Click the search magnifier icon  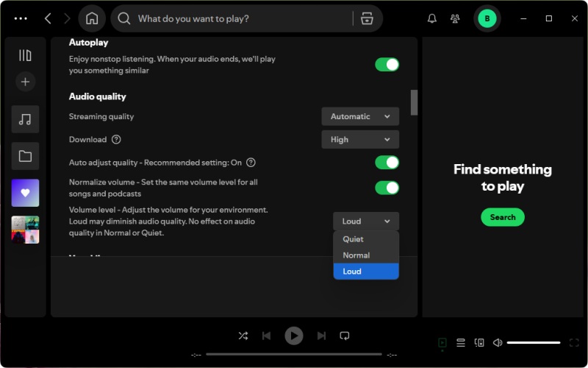tap(123, 18)
